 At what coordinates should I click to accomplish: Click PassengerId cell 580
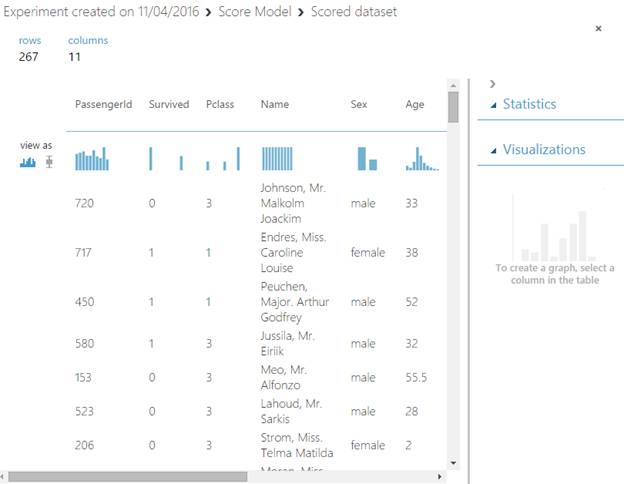[x=84, y=343]
